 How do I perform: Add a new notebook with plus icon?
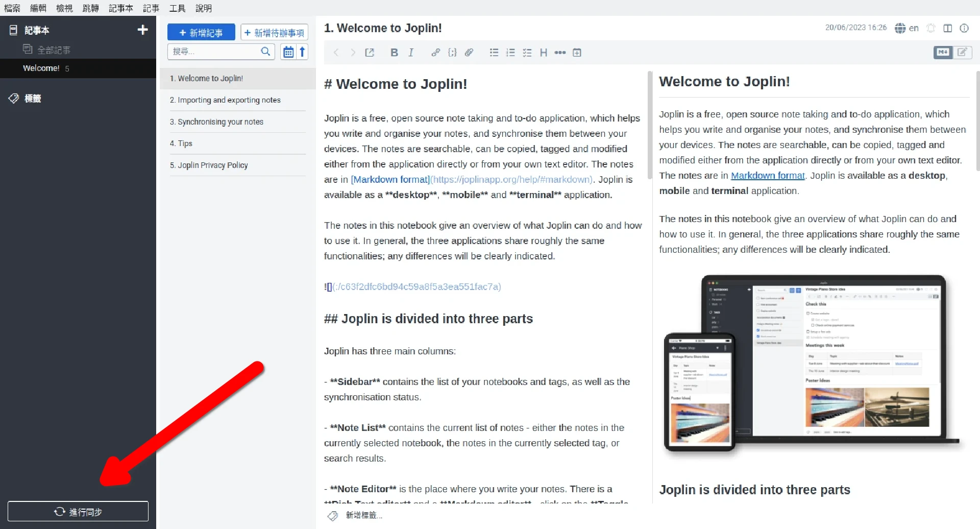point(142,30)
